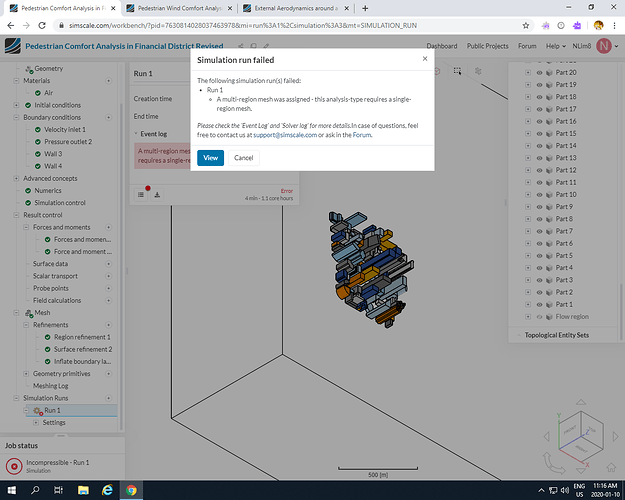Click the Geometry node icon in tree
Viewport: 625px width, 500px height.
(x=28, y=69)
